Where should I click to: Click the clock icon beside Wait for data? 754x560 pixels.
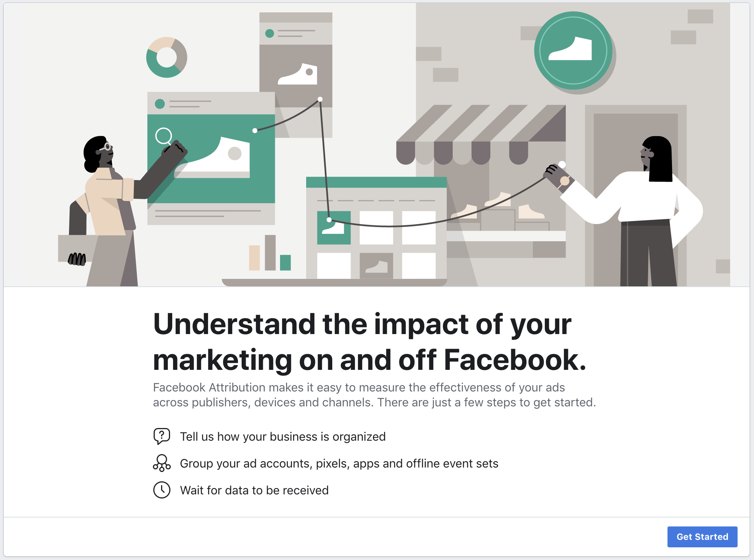coord(162,490)
